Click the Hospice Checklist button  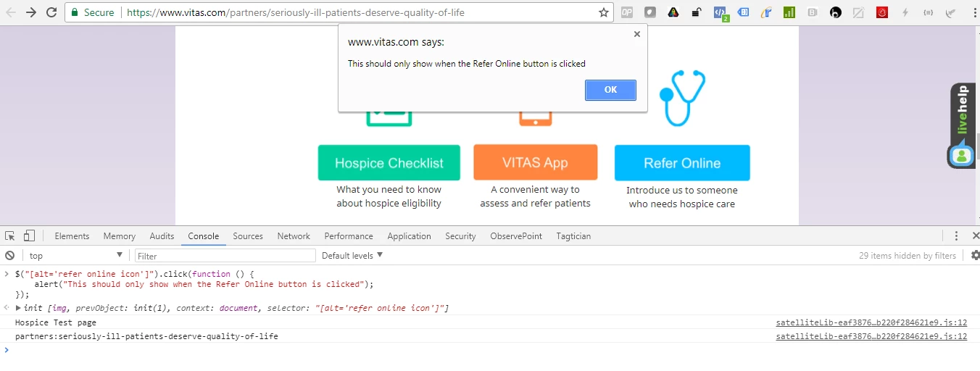(389, 163)
